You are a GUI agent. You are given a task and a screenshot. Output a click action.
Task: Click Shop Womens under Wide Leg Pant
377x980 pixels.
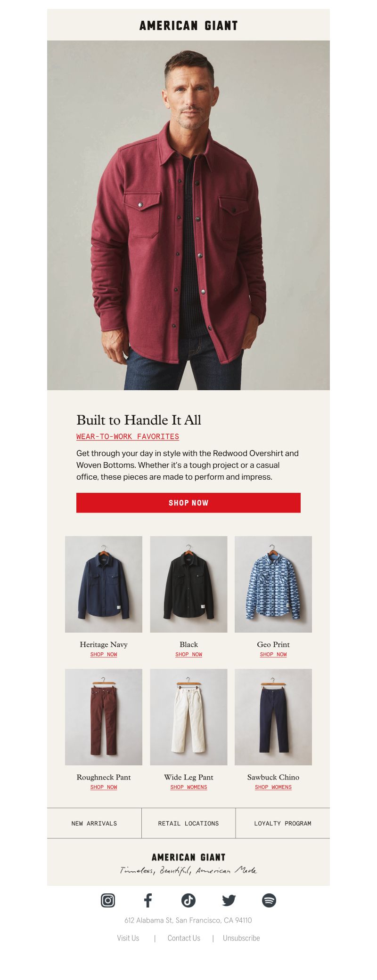point(188,787)
